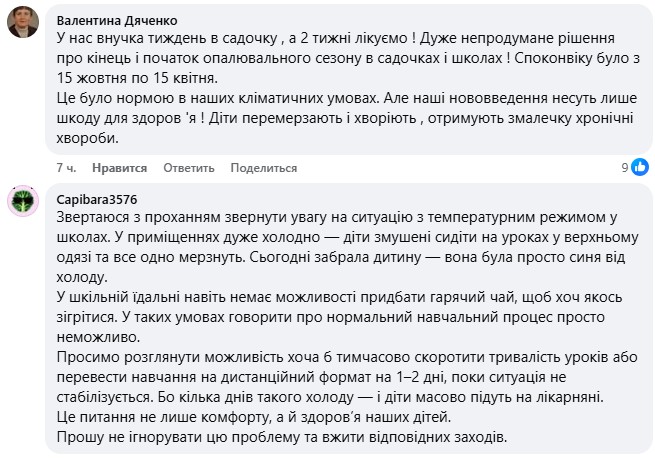Click the Capibara3576 profile avatar

click(x=23, y=203)
